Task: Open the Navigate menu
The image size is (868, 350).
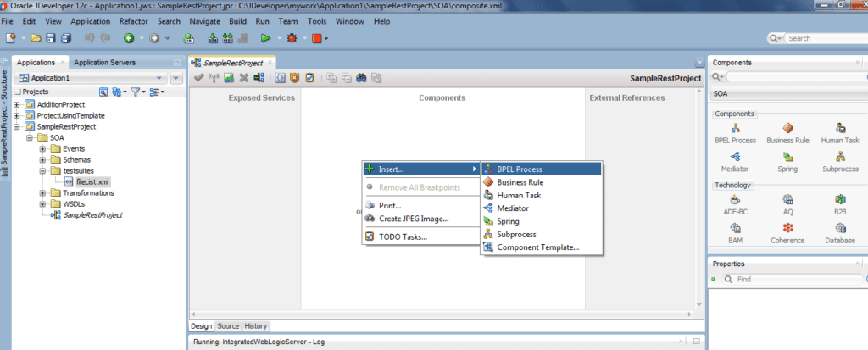Action: coord(204,21)
